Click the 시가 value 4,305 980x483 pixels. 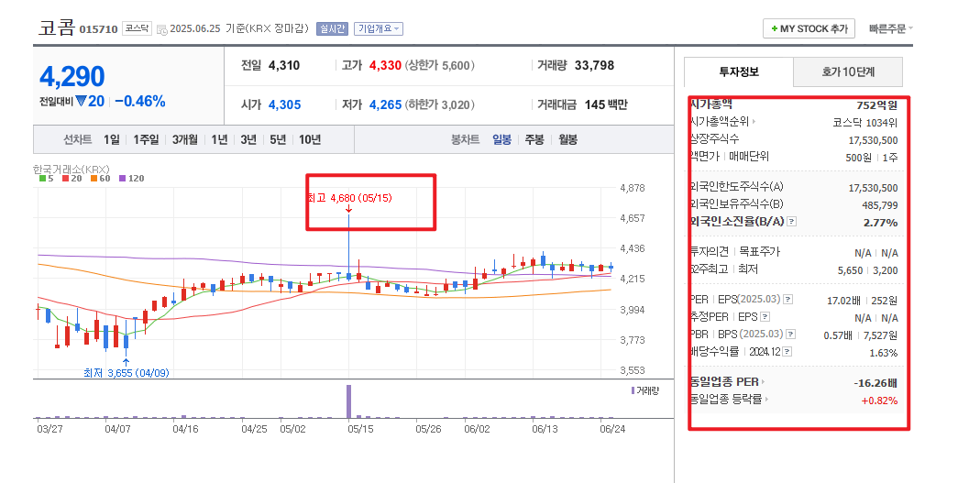[x=284, y=105]
